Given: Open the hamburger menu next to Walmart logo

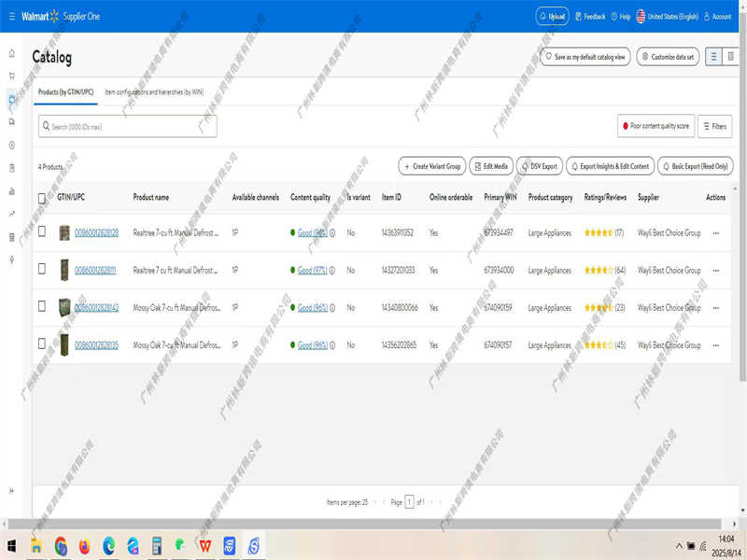Looking at the screenshot, I should 12,17.
